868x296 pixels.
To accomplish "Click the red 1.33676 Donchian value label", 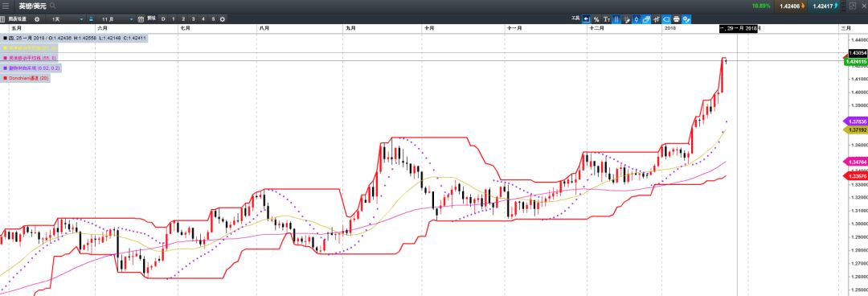I will click(854, 176).
